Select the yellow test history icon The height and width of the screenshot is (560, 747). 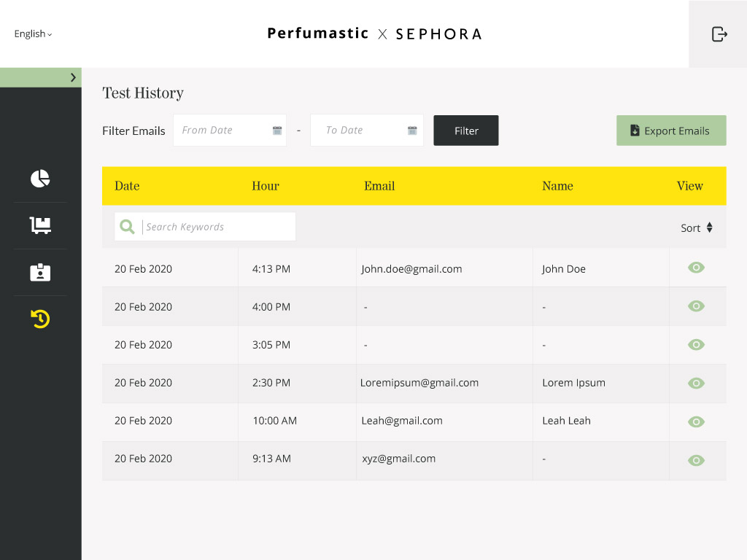(40, 319)
